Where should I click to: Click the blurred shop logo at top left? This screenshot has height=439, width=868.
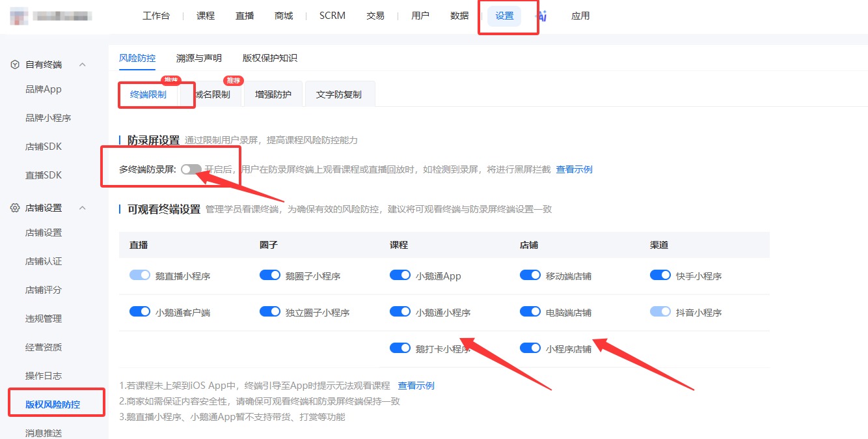tap(18, 15)
